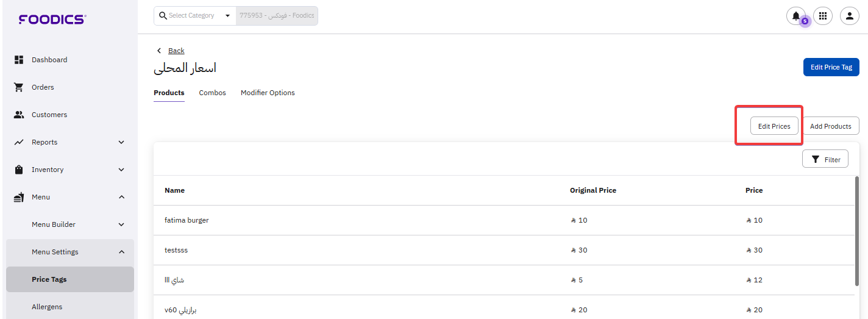
Task: Open the apps grid icon
Action: pyautogui.click(x=823, y=16)
